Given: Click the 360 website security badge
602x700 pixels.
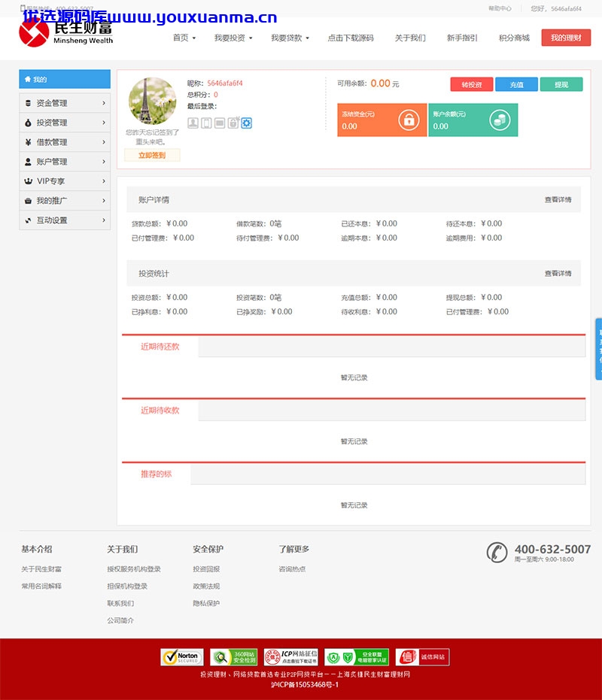Looking at the screenshot, I should click(234, 657).
